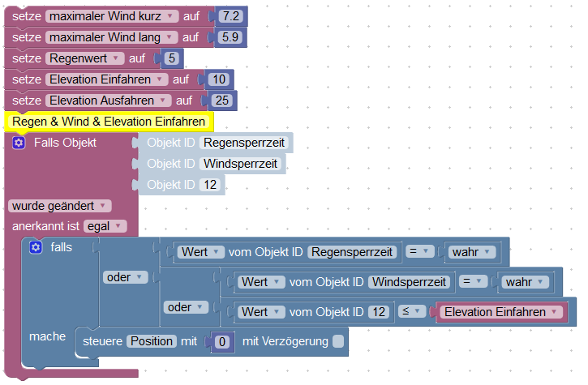Edit the value 5.9 number field
The width and height of the screenshot is (588, 385).
(230, 37)
